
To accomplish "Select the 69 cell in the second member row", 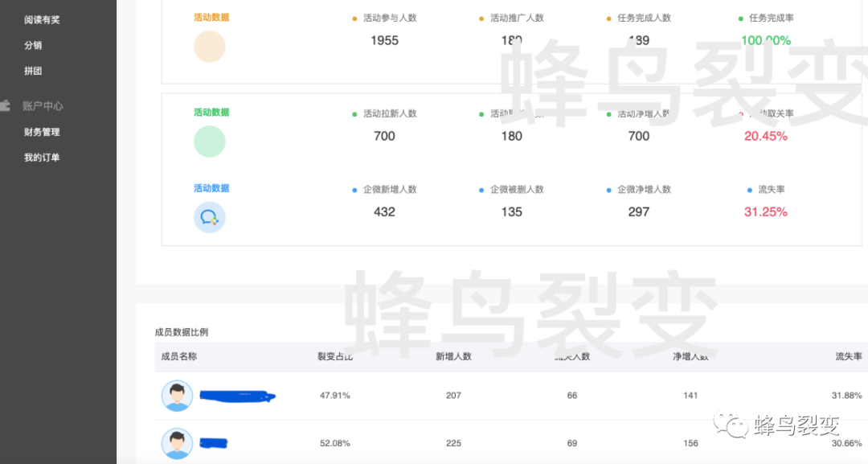I will (x=572, y=443).
